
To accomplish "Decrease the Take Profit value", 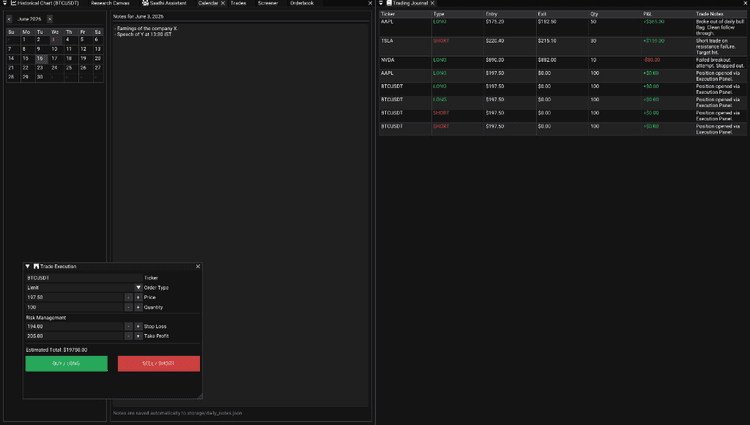I will click(x=128, y=336).
